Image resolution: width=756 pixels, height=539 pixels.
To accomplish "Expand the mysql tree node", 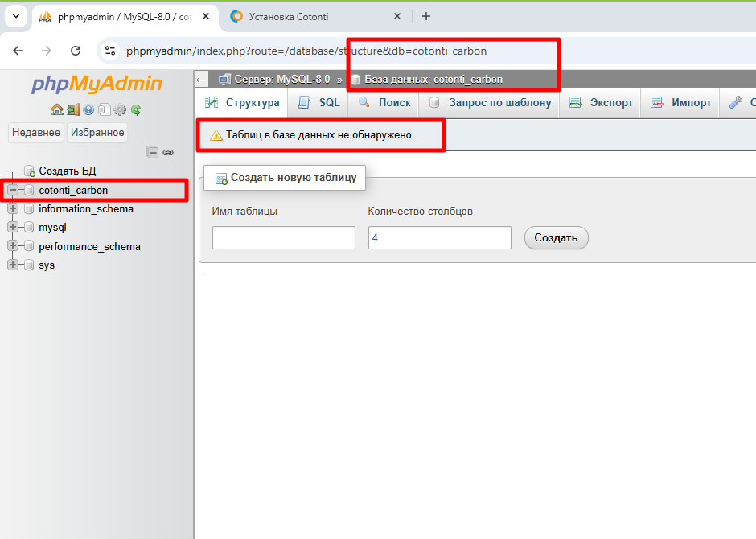I will click(x=13, y=227).
